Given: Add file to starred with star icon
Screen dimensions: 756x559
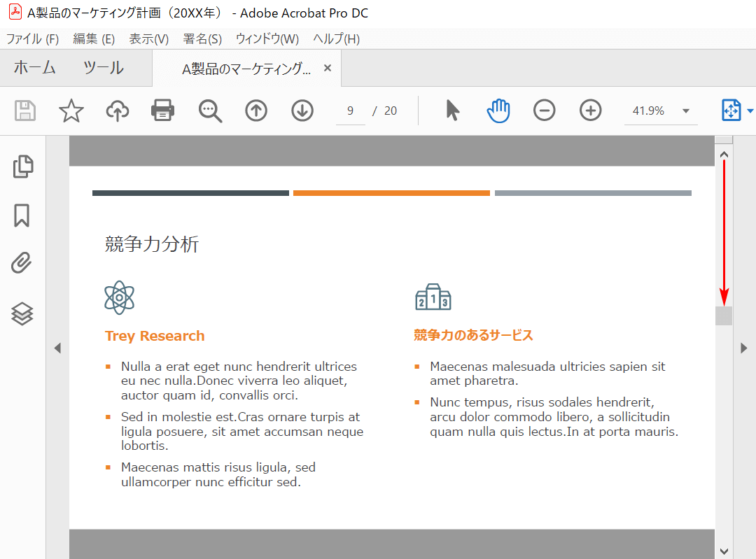Looking at the screenshot, I should pyautogui.click(x=71, y=111).
